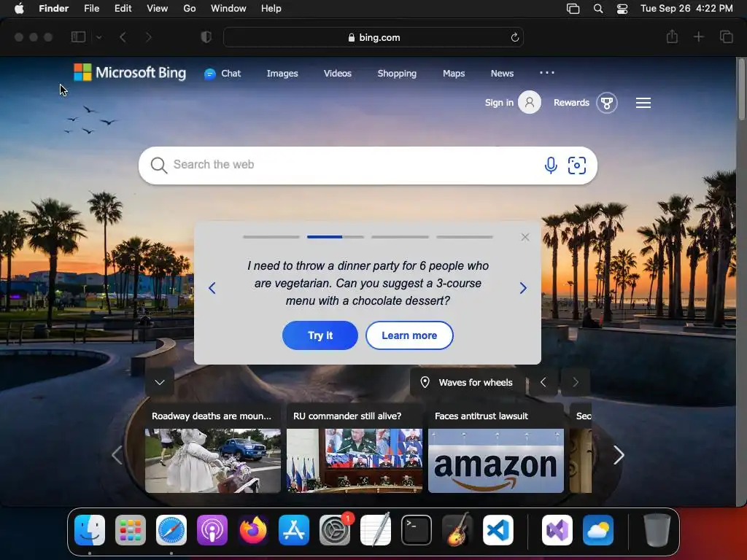Click the Sign in avatar icon

click(530, 102)
